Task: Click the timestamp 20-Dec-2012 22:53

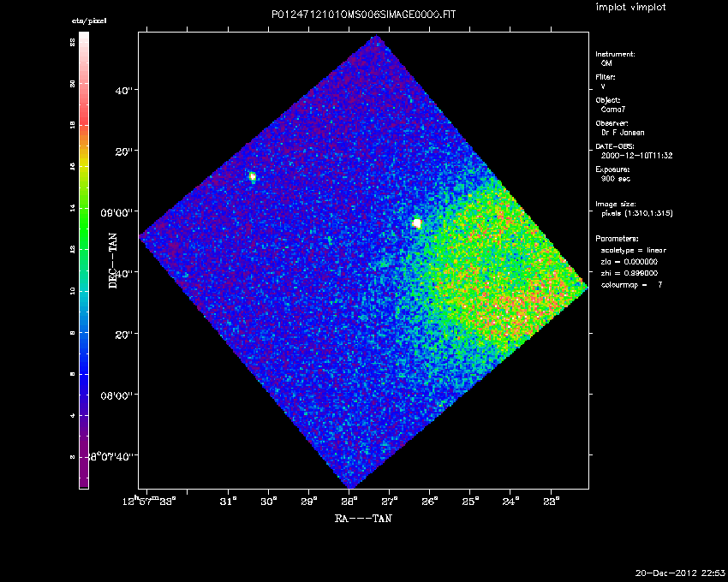Action: [x=680, y=572]
